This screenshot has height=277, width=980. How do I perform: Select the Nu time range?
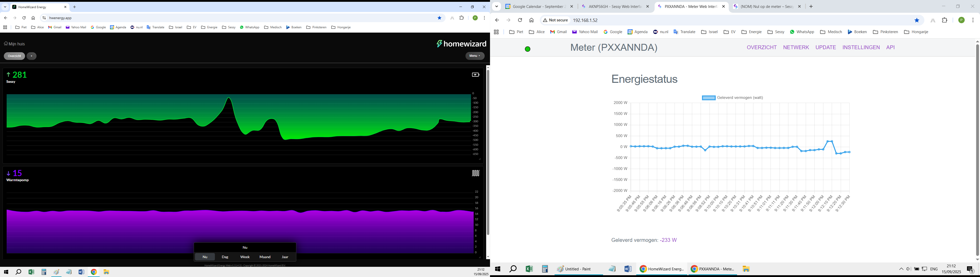pyautogui.click(x=205, y=257)
